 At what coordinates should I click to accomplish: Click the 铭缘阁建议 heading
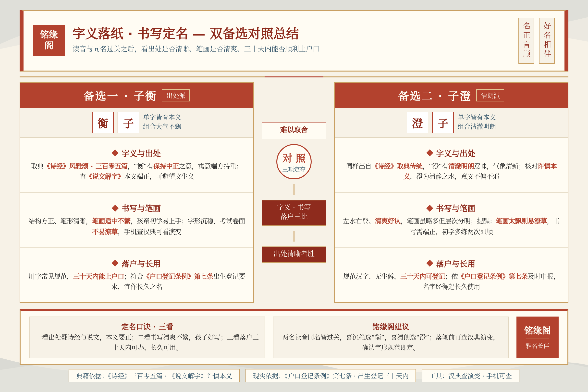(391, 327)
